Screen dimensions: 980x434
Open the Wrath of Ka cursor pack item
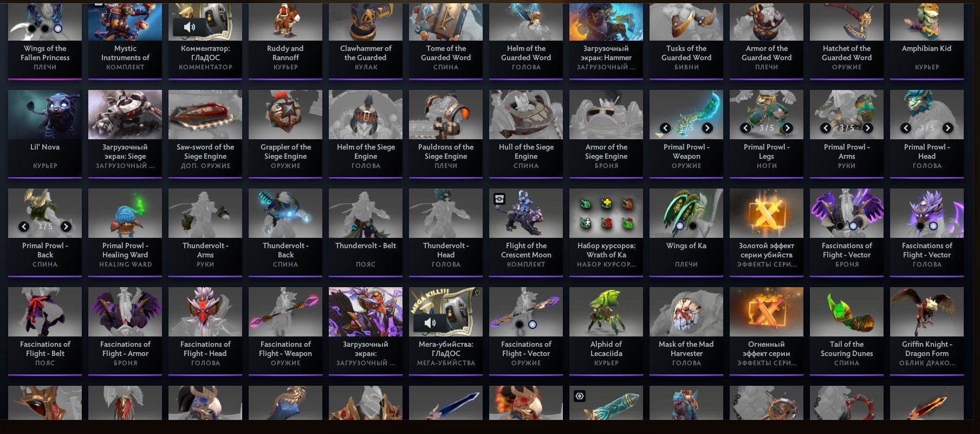(x=606, y=232)
